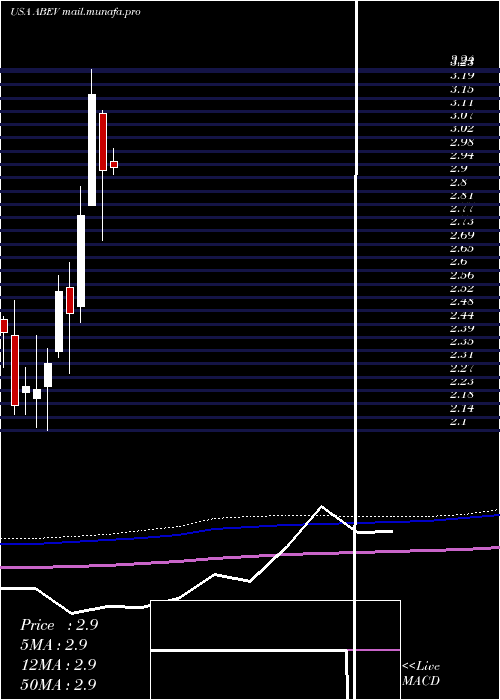Click the 2.23 price axis label

point(462,381)
